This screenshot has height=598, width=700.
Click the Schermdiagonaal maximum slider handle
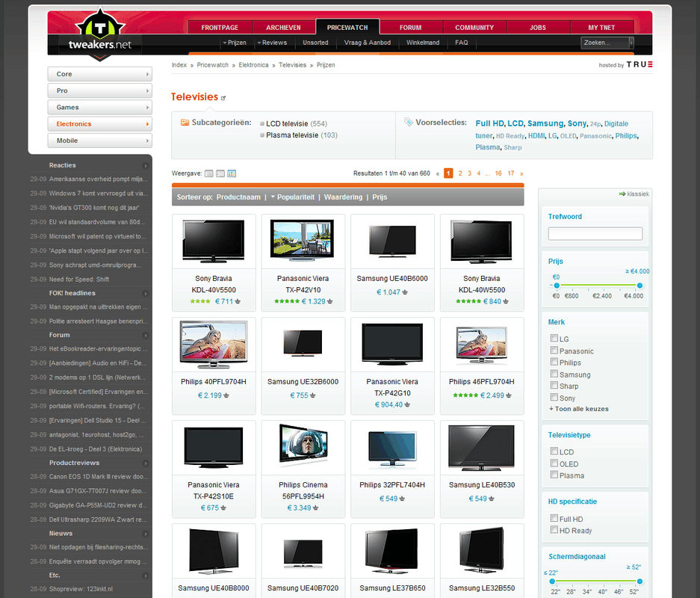[x=639, y=581]
